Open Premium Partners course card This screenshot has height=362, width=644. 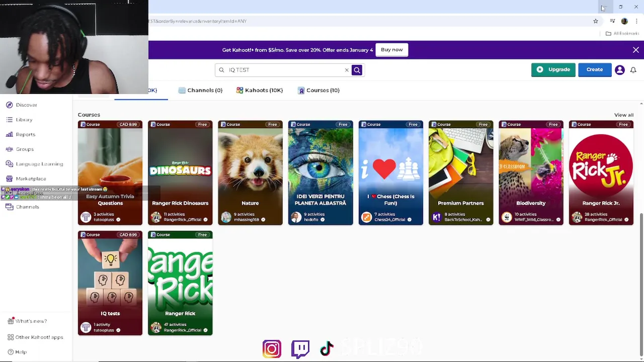click(461, 172)
